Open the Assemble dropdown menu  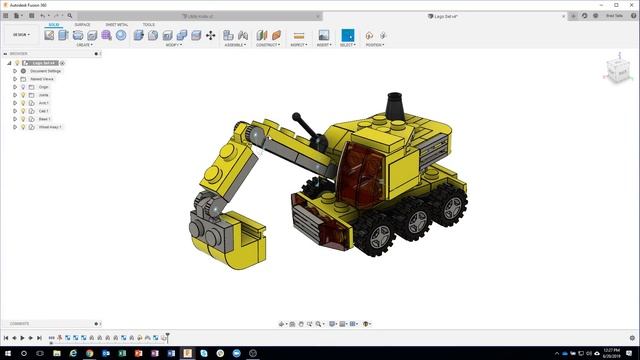pyautogui.click(x=236, y=45)
